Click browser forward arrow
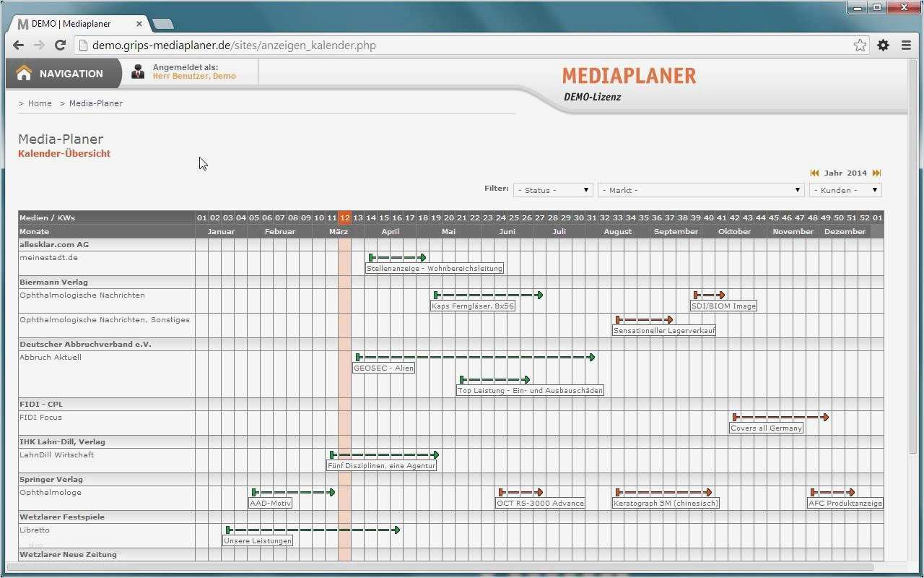The height and width of the screenshot is (578, 924). coord(39,45)
